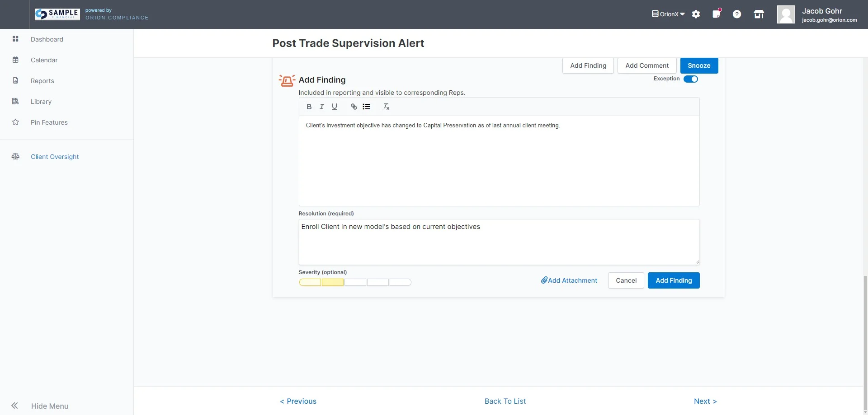The height and width of the screenshot is (415, 868).
Task: Insert a link using the link icon
Action: coord(354,107)
